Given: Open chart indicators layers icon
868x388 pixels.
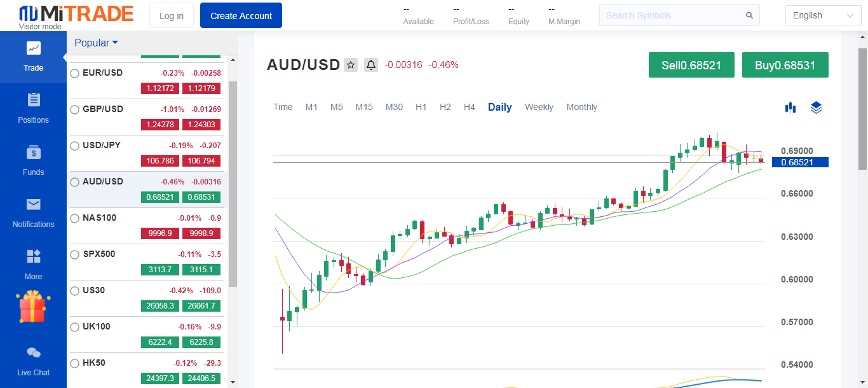Looking at the screenshot, I should coord(817,107).
